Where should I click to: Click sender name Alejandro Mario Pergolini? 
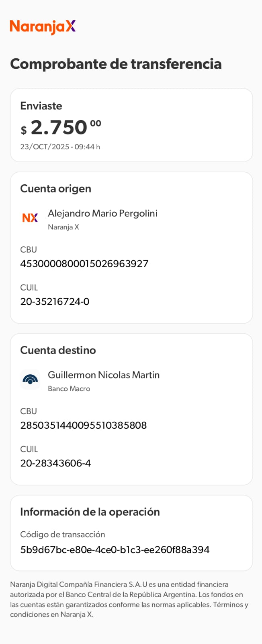click(x=102, y=213)
